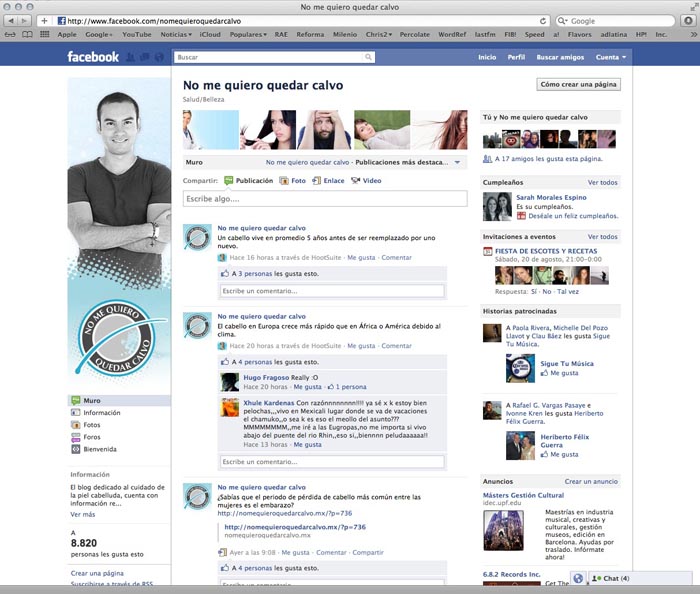Click the globe icon beside Chat
Image resolution: width=700 pixels, height=594 pixels.
pyautogui.click(x=578, y=578)
